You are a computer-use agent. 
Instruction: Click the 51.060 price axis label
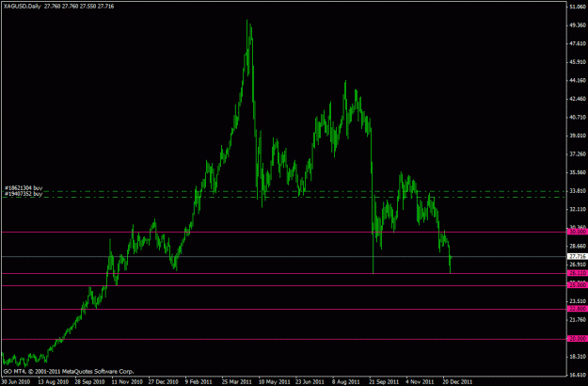578,7
